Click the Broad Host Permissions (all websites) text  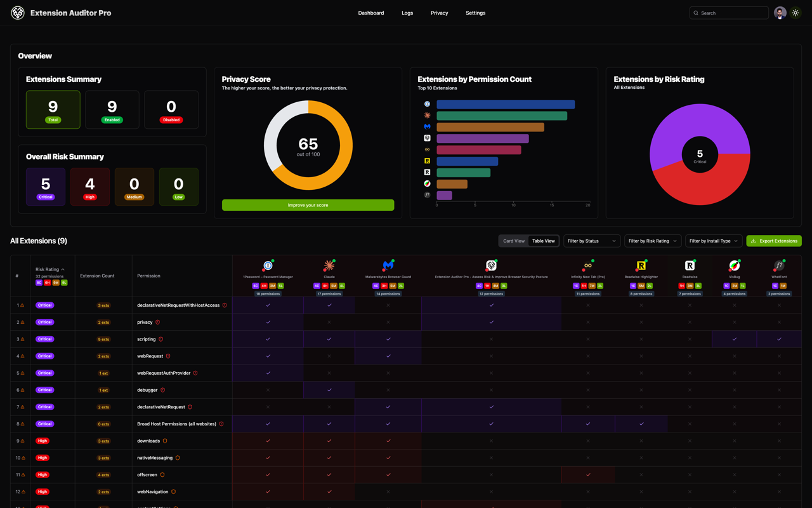coord(176,424)
